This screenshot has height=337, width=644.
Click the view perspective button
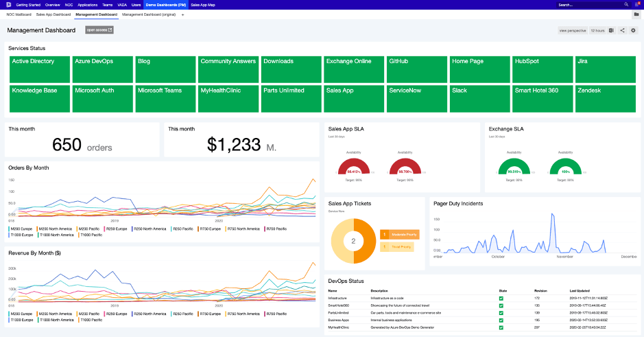click(x=573, y=30)
